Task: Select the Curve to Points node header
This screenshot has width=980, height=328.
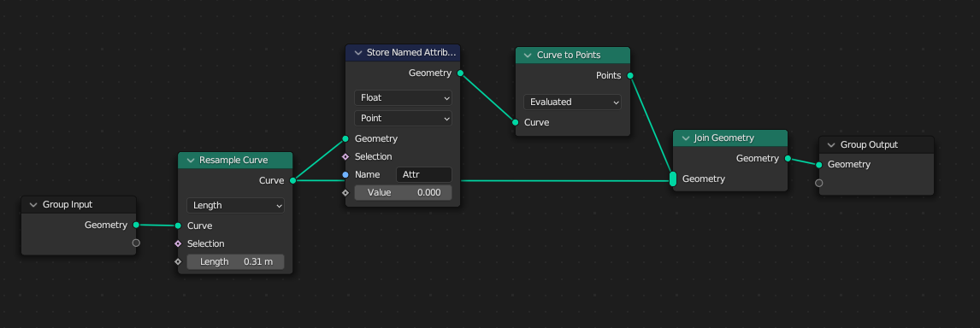Action: click(572, 56)
